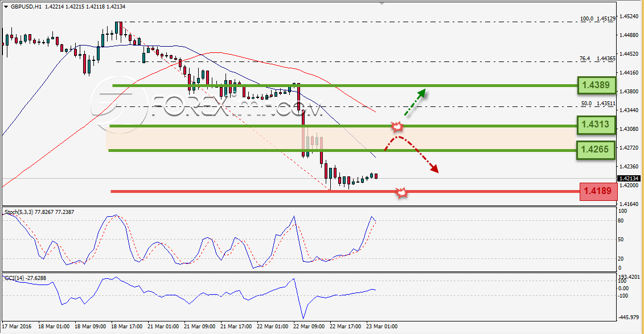Click the current price tag 1.42134

coord(629,179)
